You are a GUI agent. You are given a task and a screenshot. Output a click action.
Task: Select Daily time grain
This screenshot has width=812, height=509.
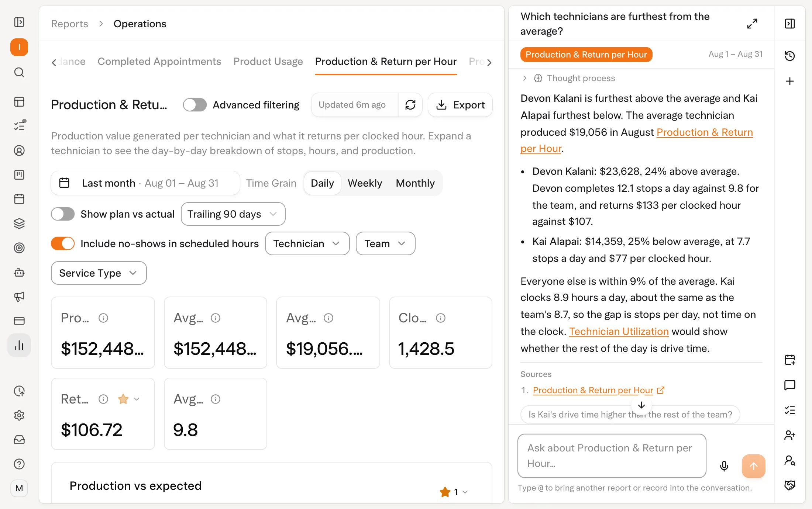tap(322, 183)
